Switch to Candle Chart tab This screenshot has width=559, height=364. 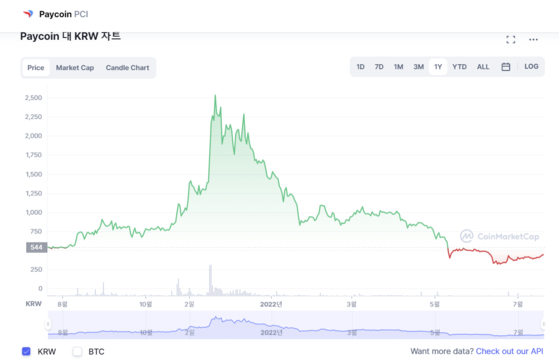[x=127, y=68]
